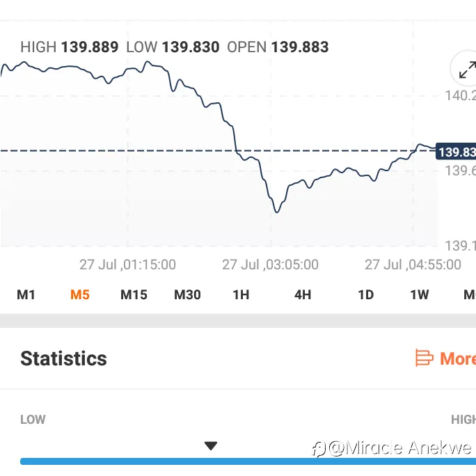Show the 1D daily chart
476x476 pixels.
[366, 295]
